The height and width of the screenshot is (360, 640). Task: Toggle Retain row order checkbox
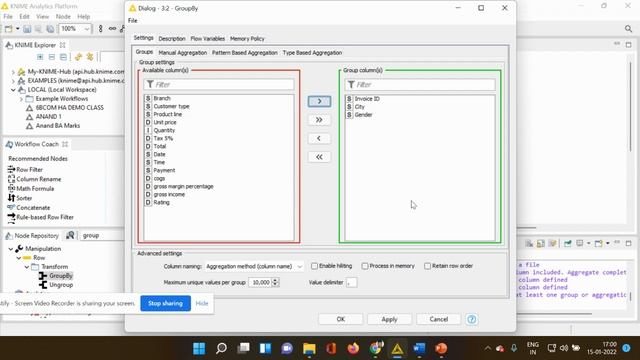(x=427, y=266)
